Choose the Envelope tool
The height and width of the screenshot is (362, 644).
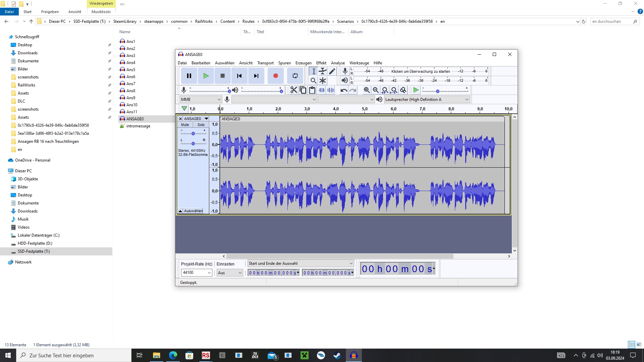coord(322,71)
